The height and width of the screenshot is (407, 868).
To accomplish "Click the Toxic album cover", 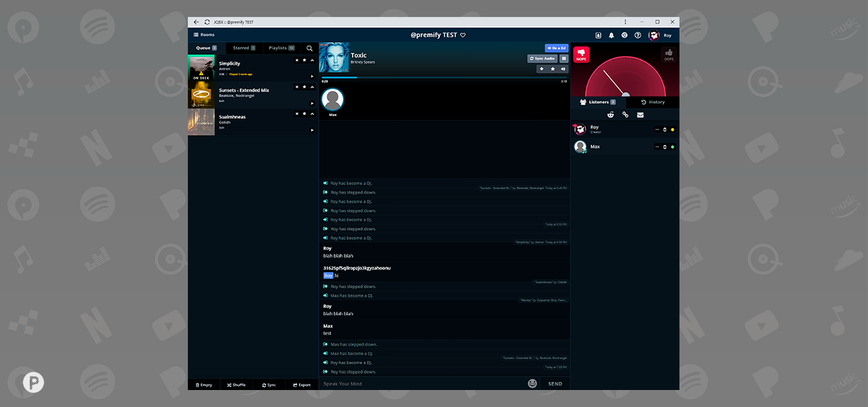I will [334, 58].
